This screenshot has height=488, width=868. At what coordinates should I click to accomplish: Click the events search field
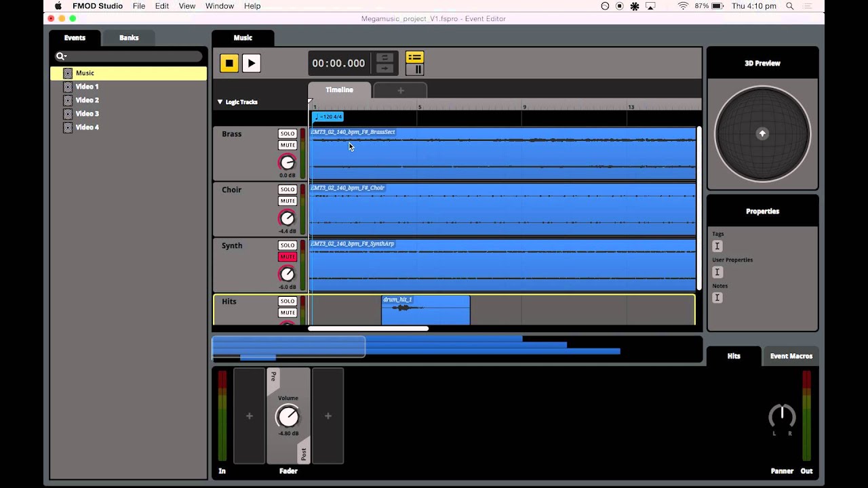point(129,56)
